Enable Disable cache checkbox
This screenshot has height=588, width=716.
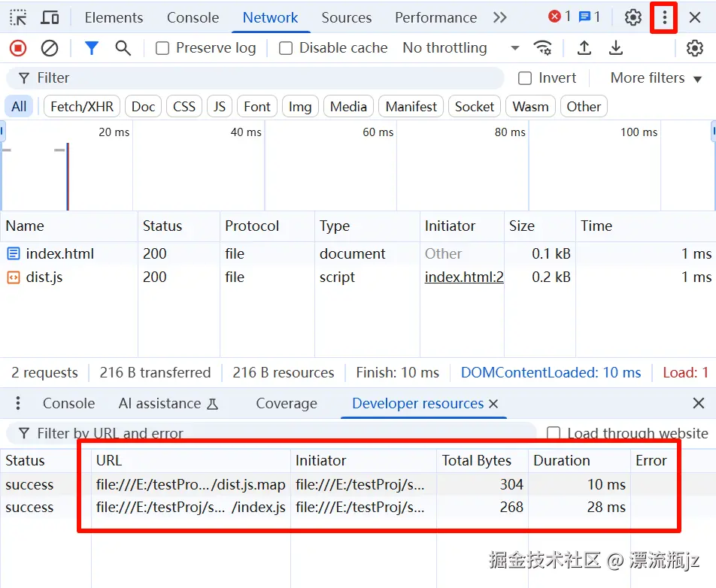285,48
